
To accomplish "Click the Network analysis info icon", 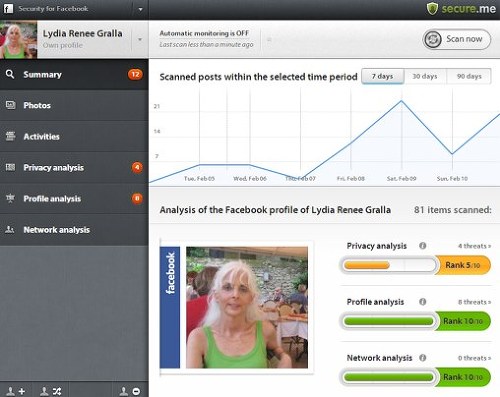I will (x=422, y=358).
